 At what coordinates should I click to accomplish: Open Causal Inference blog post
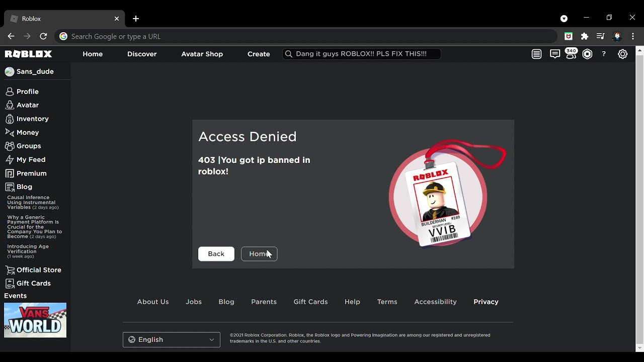pyautogui.click(x=33, y=203)
